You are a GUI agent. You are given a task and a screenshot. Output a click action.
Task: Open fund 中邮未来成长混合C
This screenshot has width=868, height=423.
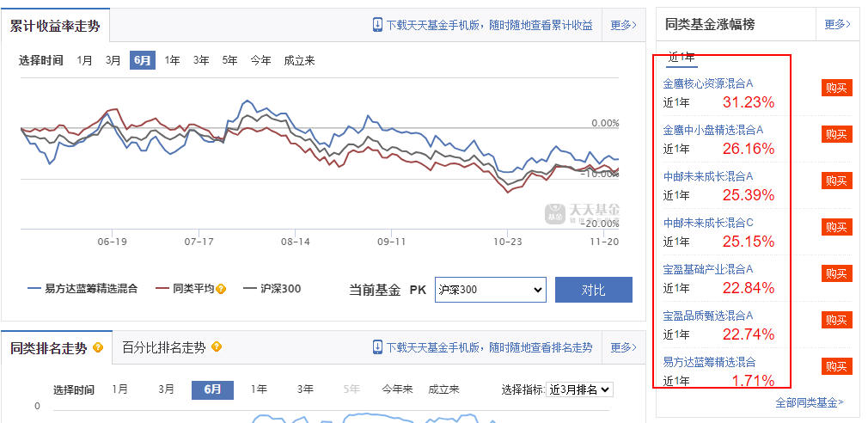pyautogui.click(x=708, y=224)
